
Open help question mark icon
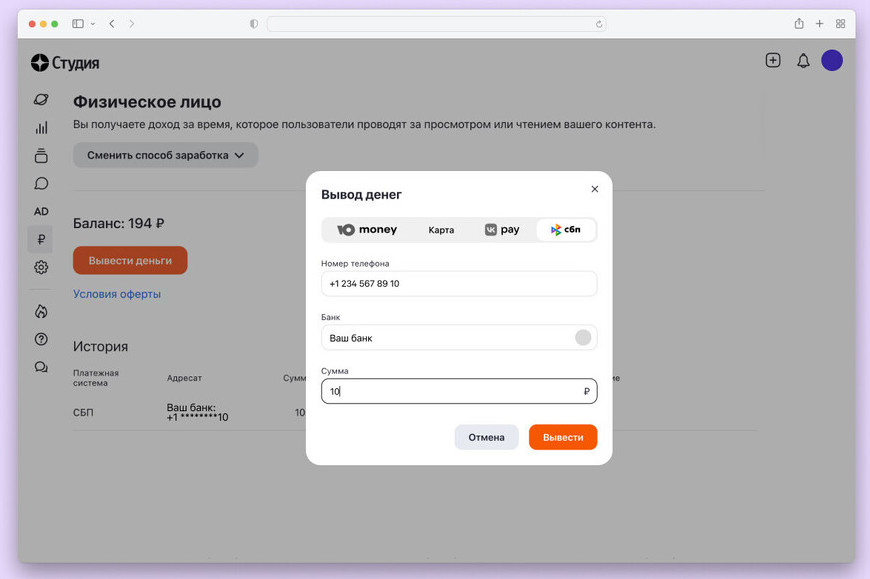pos(41,339)
